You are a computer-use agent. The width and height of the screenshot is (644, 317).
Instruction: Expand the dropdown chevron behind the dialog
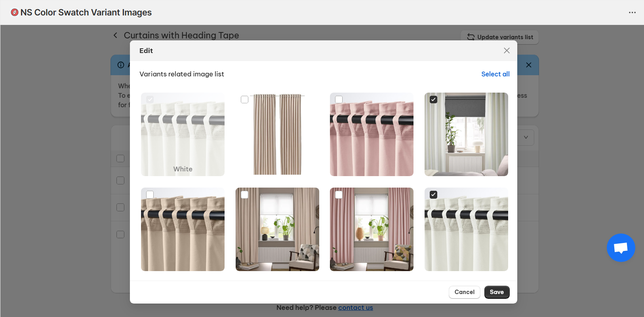pyautogui.click(x=526, y=137)
